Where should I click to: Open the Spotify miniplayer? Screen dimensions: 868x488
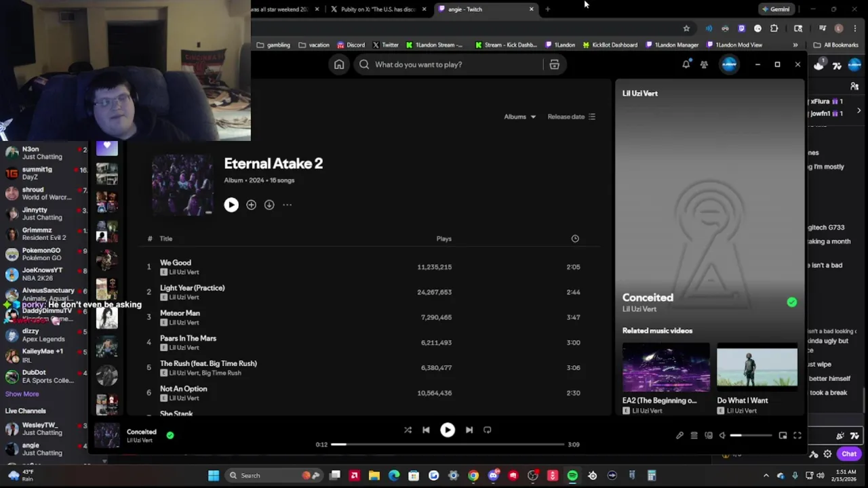click(783, 435)
